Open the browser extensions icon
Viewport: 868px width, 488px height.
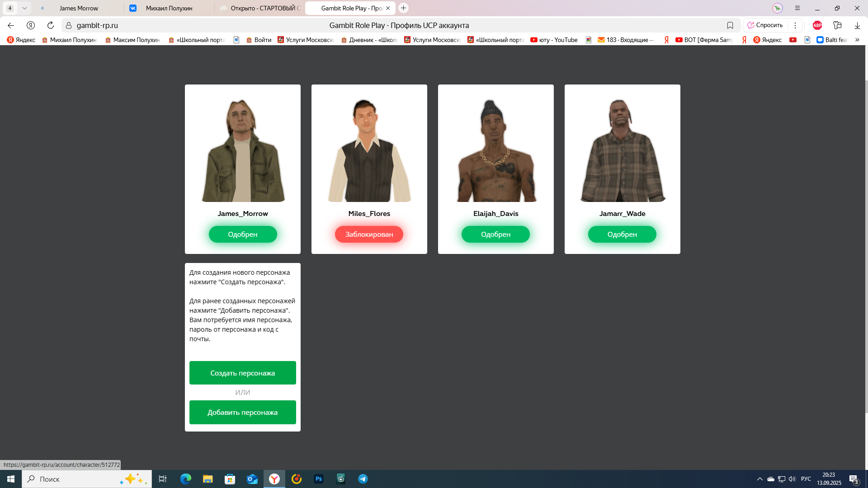[837, 25]
